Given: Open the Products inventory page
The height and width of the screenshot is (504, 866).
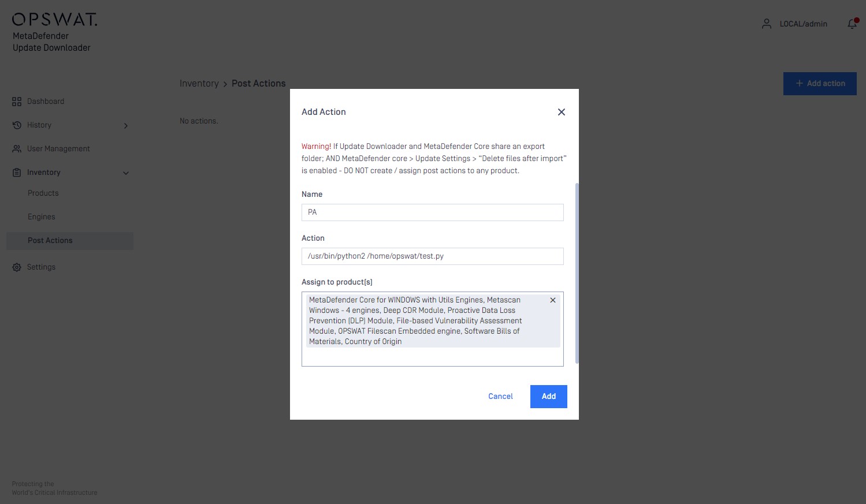Looking at the screenshot, I should pos(43,193).
